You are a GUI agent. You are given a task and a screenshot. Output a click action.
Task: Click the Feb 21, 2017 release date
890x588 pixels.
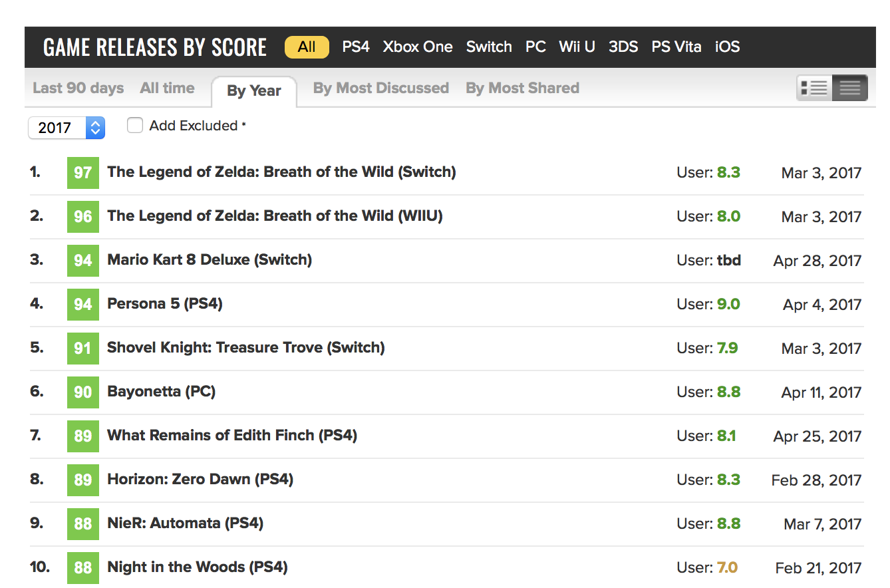(x=819, y=568)
